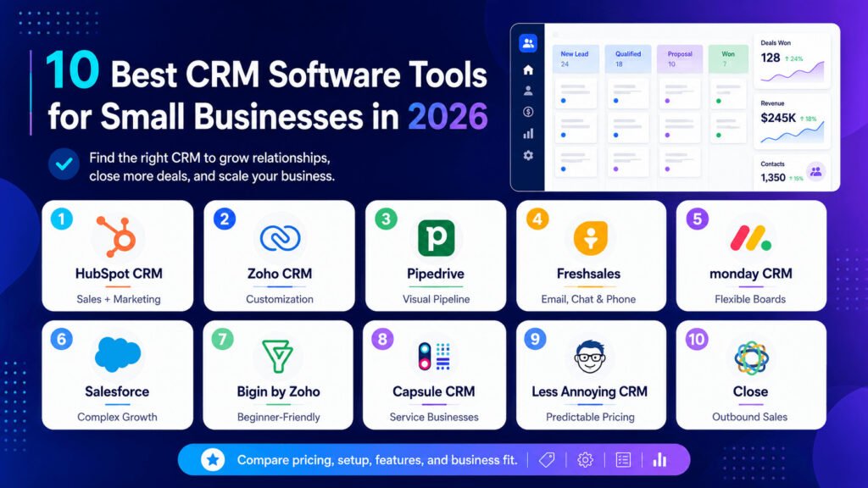868x488 pixels.
Task: Click the Compare pricing banner text
Action: [x=377, y=460]
